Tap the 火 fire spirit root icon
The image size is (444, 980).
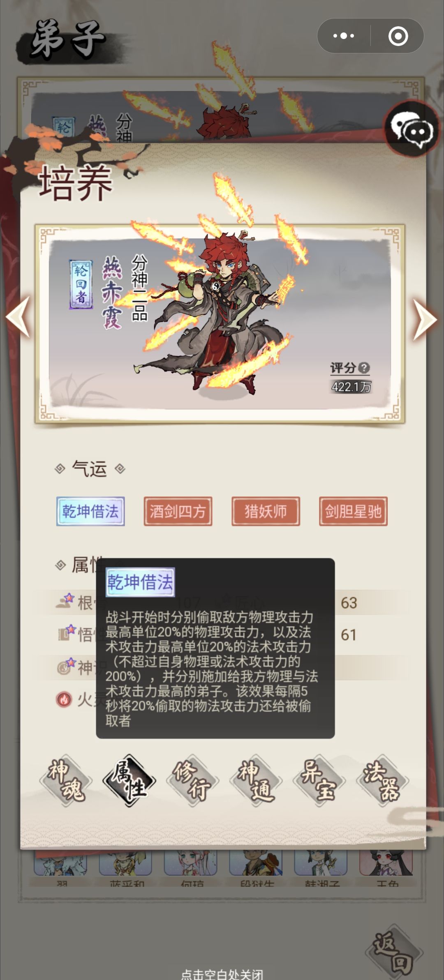tap(64, 699)
